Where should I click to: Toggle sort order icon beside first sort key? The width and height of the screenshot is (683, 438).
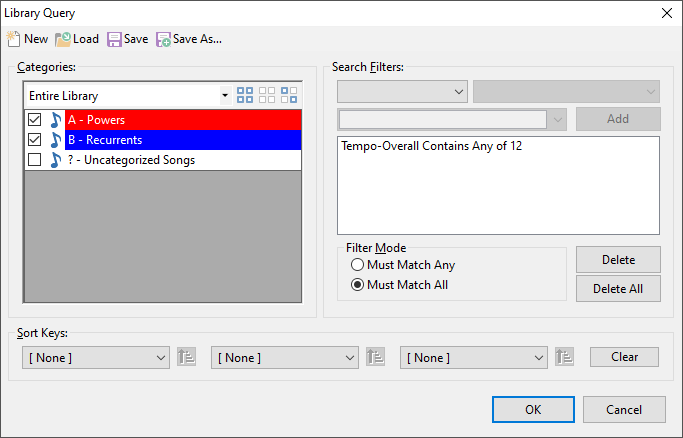tap(186, 357)
